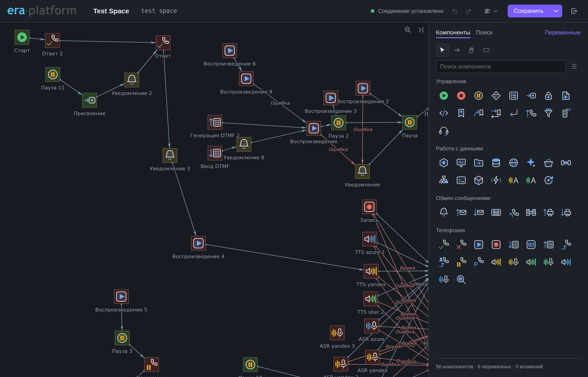
Task: Choose the headset operator component in Управление
Action: click(444, 131)
